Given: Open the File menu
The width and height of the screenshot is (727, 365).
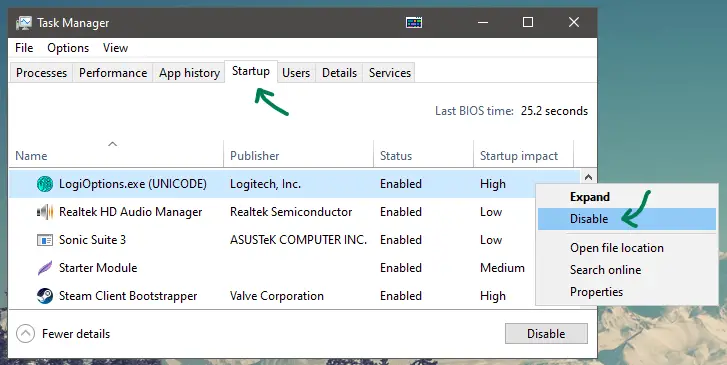Looking at the screenshot, I should coord(24,48).
